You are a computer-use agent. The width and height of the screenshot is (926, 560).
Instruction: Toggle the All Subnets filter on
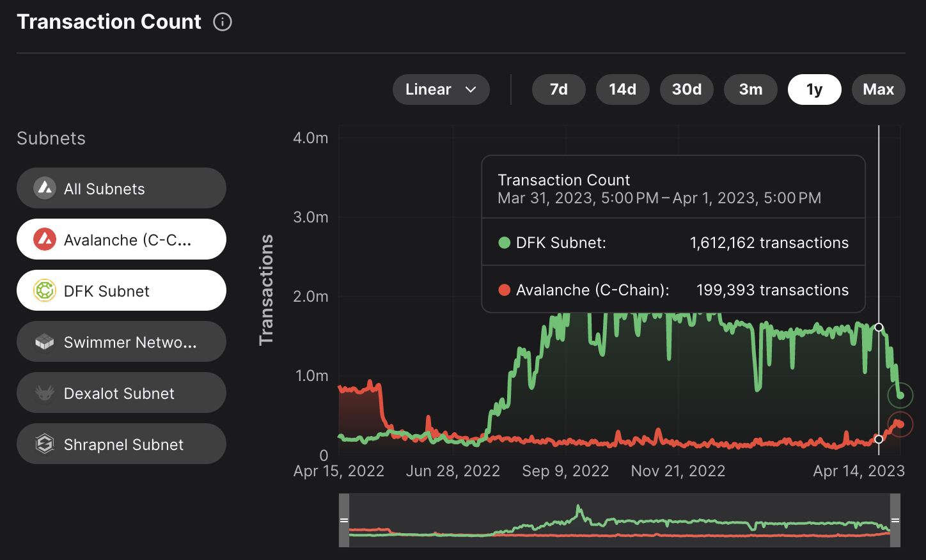tap(122, 189)
